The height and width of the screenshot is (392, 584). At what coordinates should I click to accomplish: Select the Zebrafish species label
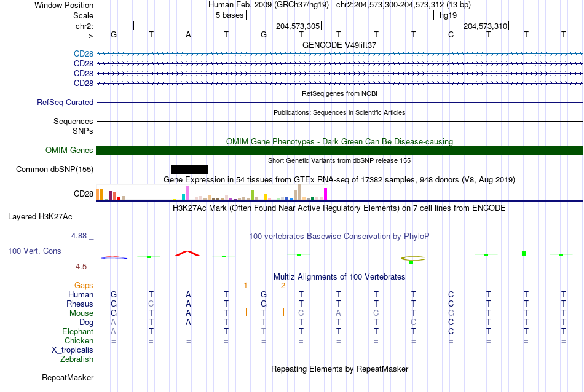coord(77,359)
